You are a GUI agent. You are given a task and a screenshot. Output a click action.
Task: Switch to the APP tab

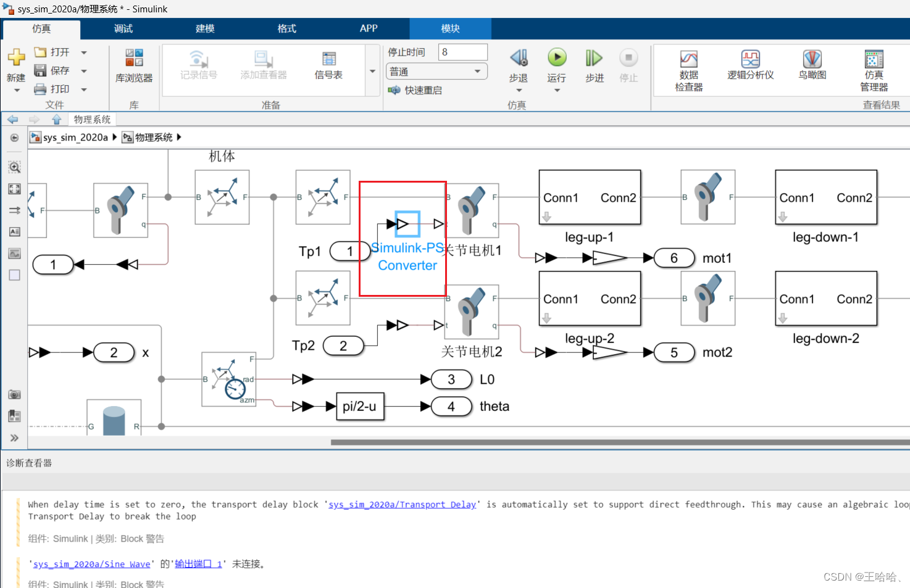point(369,29)
